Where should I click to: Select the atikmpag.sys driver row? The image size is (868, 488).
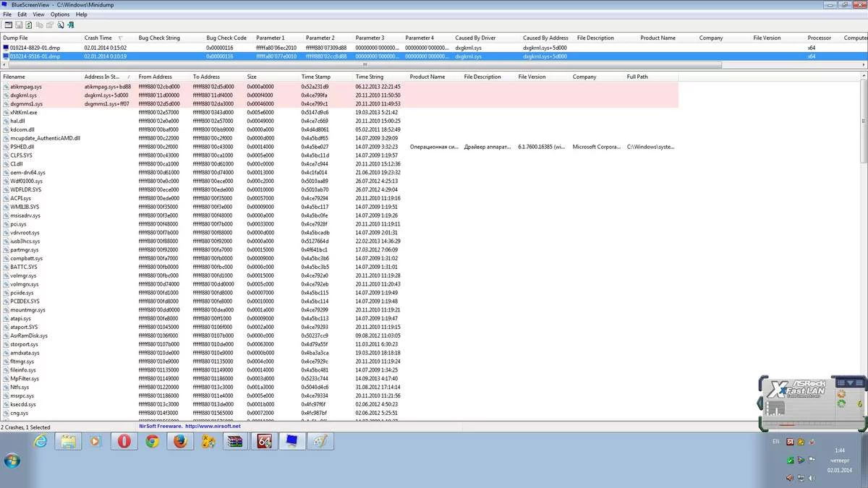(x=339, y=86)
